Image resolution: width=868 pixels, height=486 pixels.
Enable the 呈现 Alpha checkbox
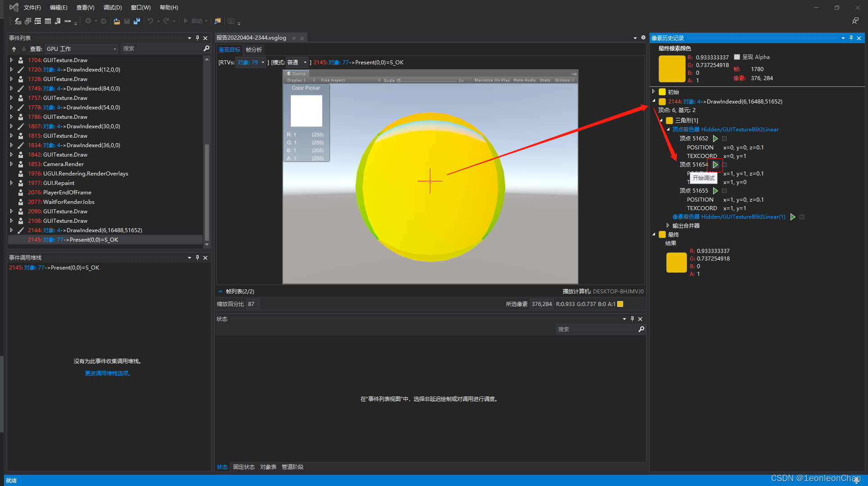click(x=737, y=57)
